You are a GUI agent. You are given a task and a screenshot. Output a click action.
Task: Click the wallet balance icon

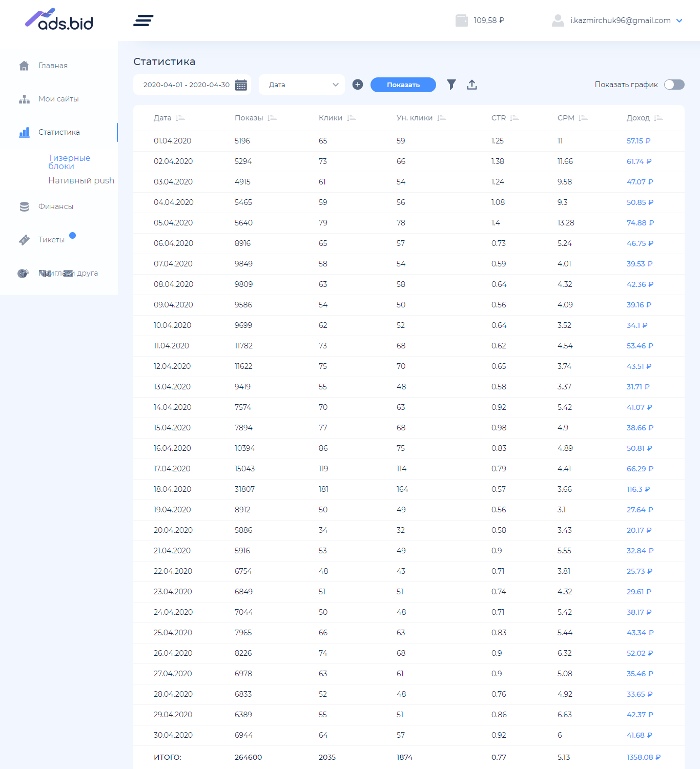point(461,20)
